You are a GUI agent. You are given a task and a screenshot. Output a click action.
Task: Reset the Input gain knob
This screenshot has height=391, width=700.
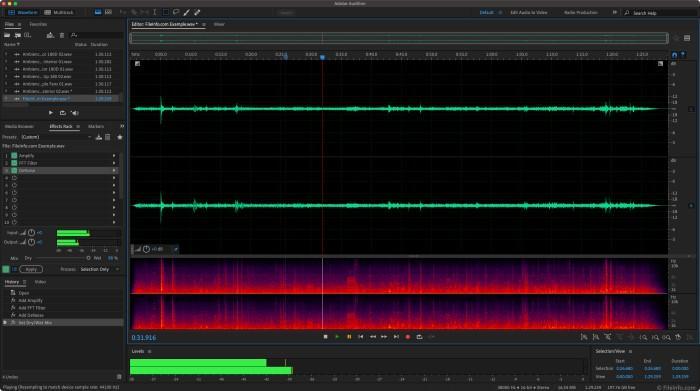point(31,233)
